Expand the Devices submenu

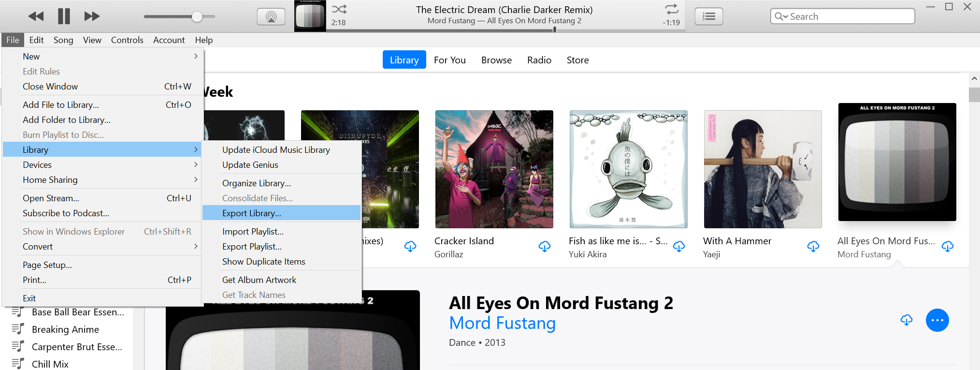click(x=103, y=165)
